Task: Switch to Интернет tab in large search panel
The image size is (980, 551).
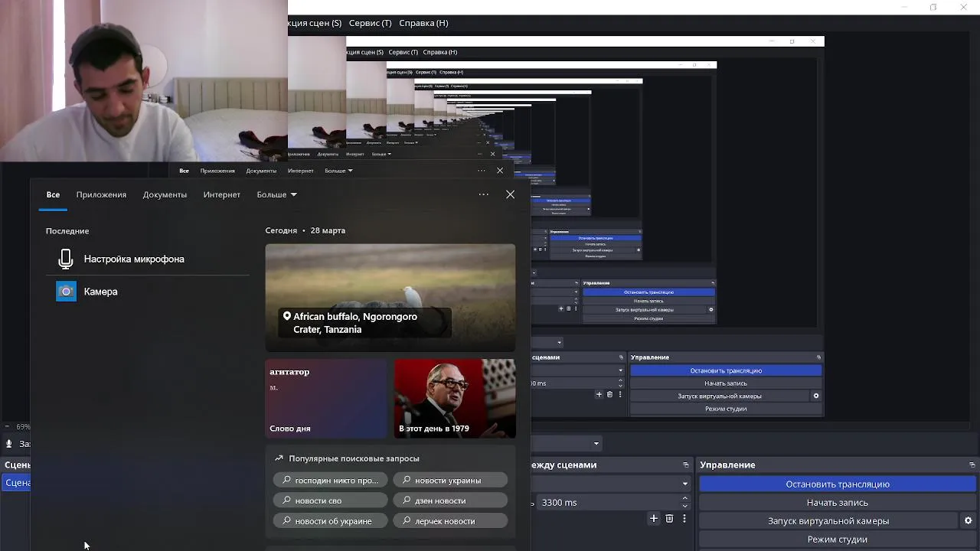Action: click(x=222, y=194)
